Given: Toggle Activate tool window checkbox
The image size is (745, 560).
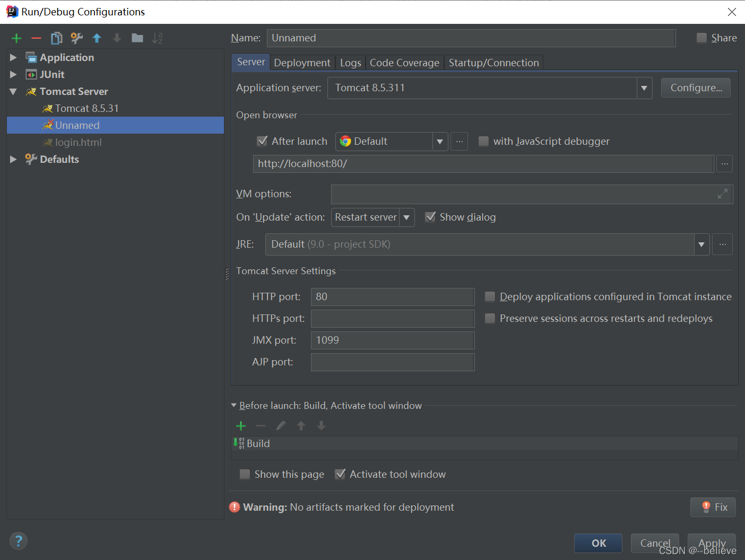Looking at the screenshot, I should click(x=340, y=474).
